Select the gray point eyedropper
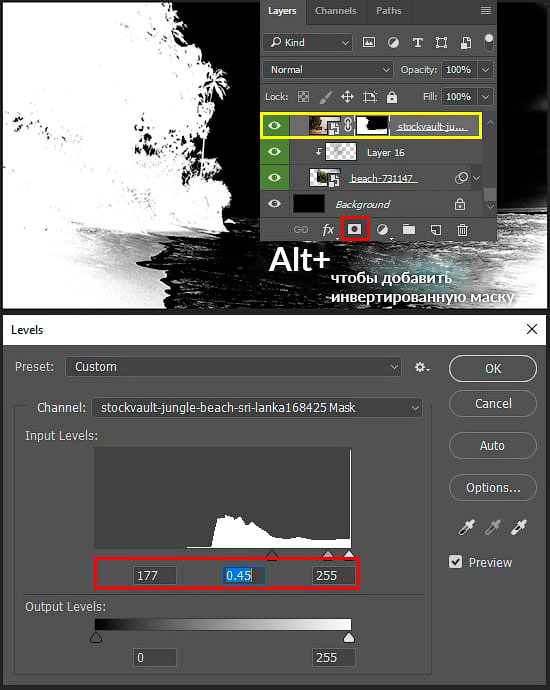This screenshot has width=550, height=690. point(492,527)
